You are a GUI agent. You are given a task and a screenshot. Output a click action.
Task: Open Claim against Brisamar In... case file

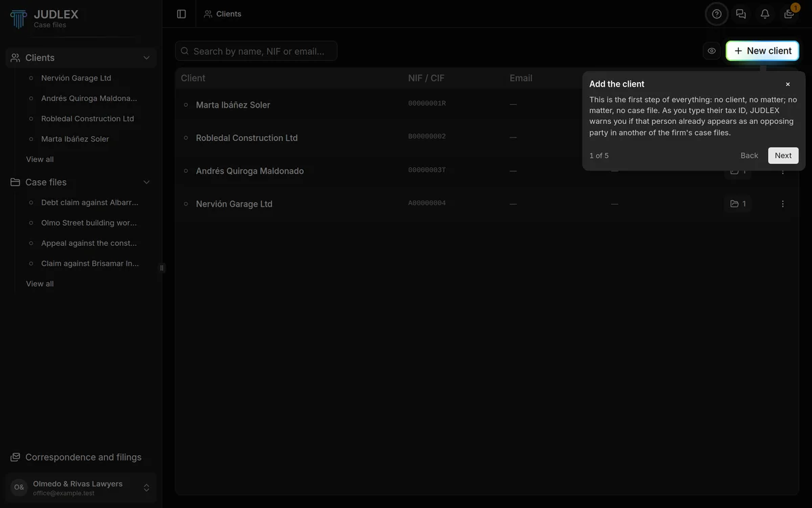coord(89,263)
